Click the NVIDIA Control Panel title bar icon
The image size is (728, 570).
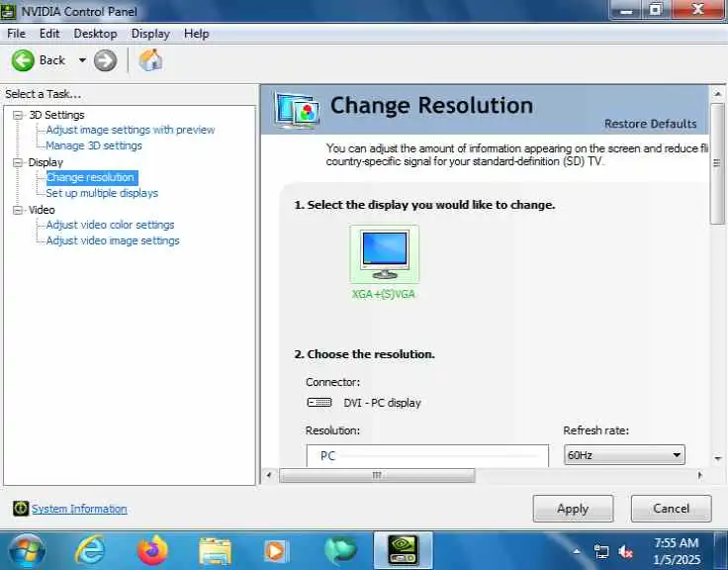pyautogui.click(x=8, y=11)
